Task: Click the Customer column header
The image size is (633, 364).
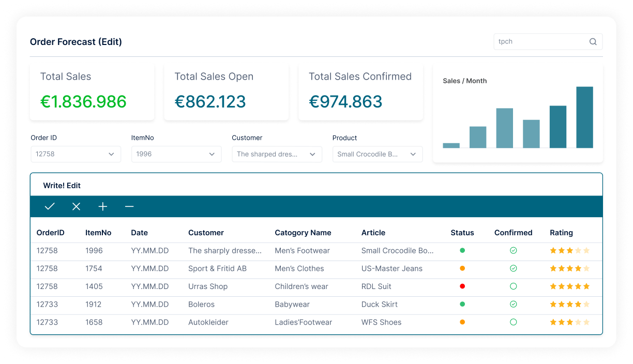Action: pos(206,233)
